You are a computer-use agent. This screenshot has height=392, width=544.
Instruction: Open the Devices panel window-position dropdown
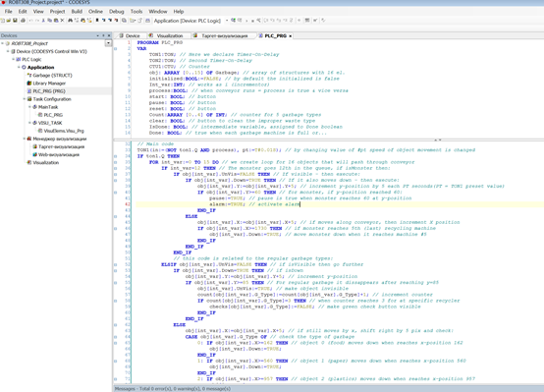pos(97,35)
